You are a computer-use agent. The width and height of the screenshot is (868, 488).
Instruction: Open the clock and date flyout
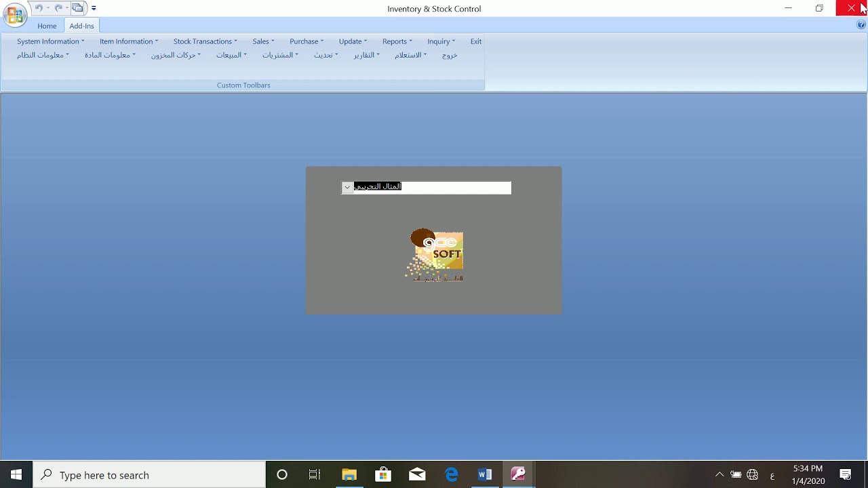[808, 474]
